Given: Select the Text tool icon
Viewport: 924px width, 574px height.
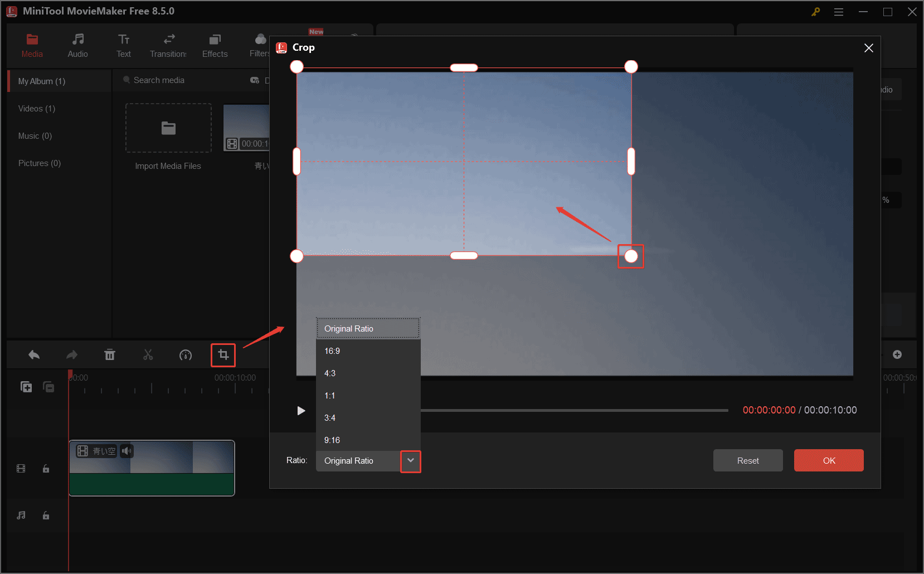Looking at the screenshot, I should 123,45.
